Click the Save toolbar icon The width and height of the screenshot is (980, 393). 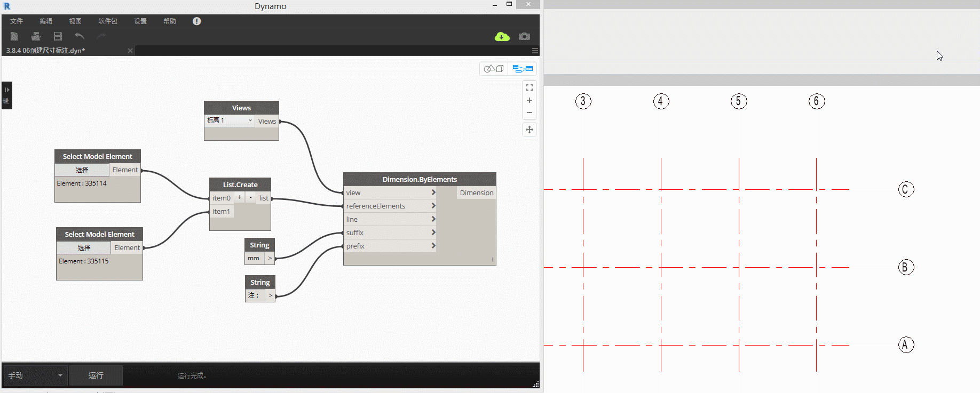pyautogui.click(x=58, y=36)
